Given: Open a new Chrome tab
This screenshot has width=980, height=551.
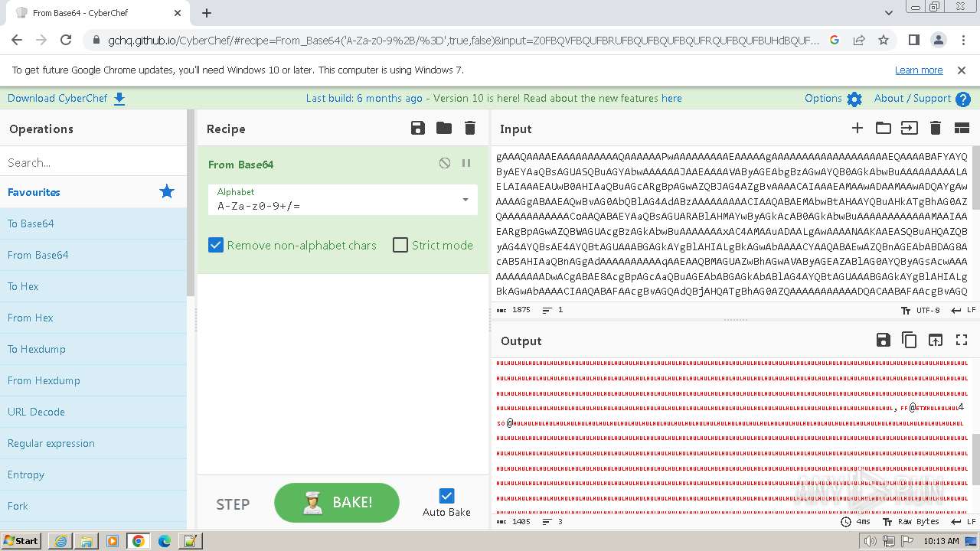Looking at the screenshot, I should [207, 13].
